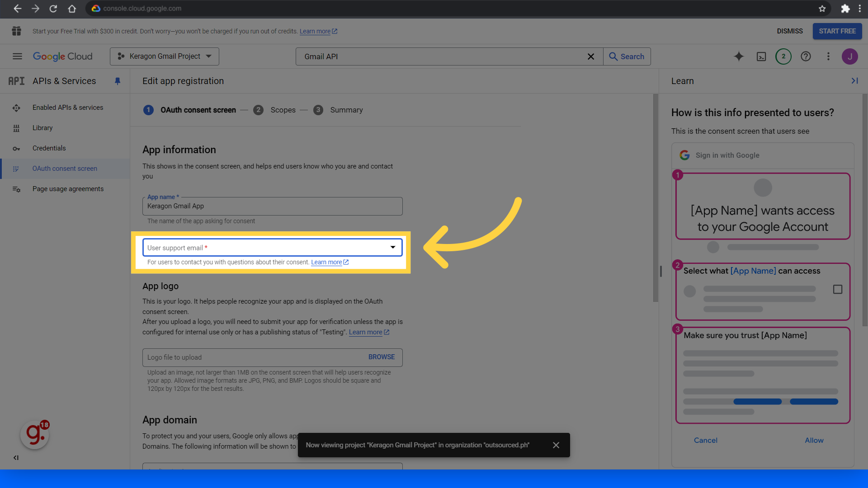Click the main form vertical scrollbar
The height and width of the screenshot is (488, 868).
point(656,198)
